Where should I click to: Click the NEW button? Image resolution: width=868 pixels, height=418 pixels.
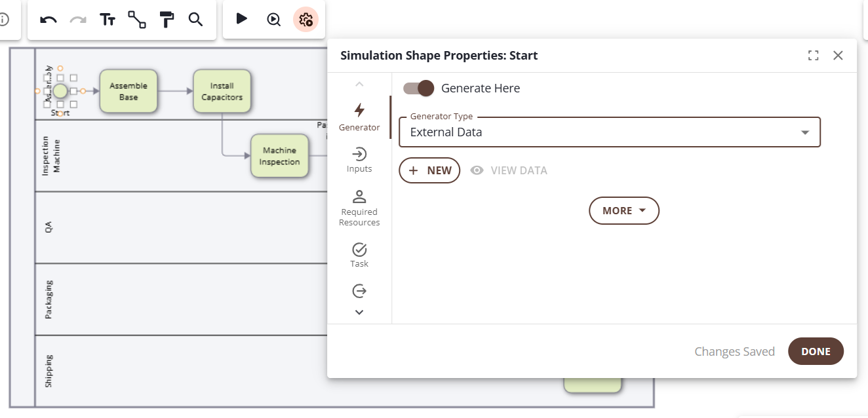point(429,170)
